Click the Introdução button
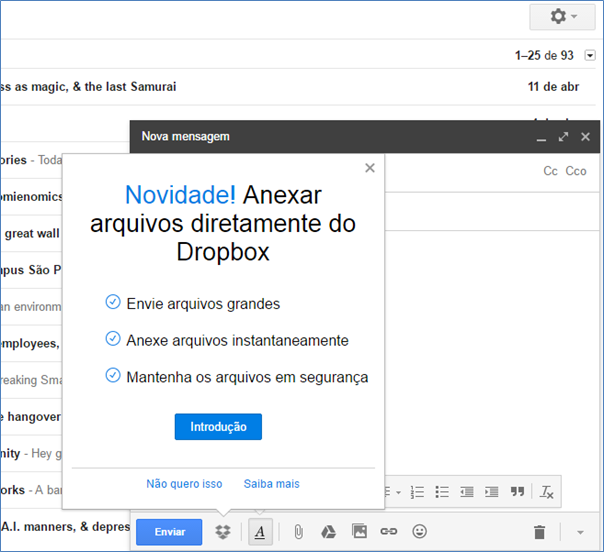The width and height of the screenshot is (604, 552). pyautogui.click(x=218, y=427)
